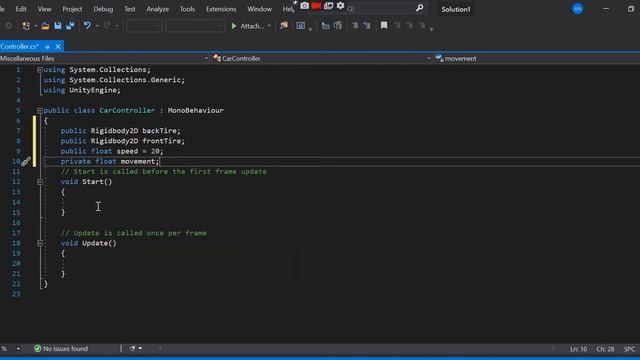Click the No issues found indicator
This screenshot has width=640, height=360.
point(61,349)
